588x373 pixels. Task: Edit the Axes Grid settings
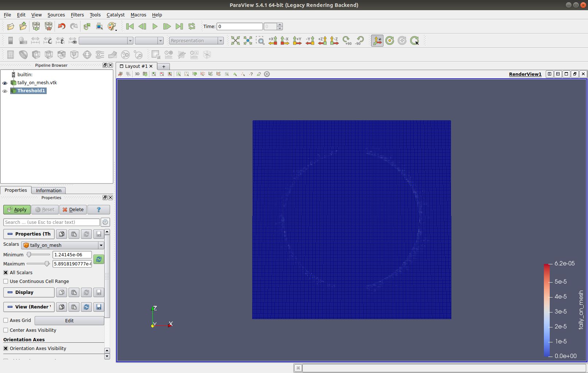tap(69, 320)
